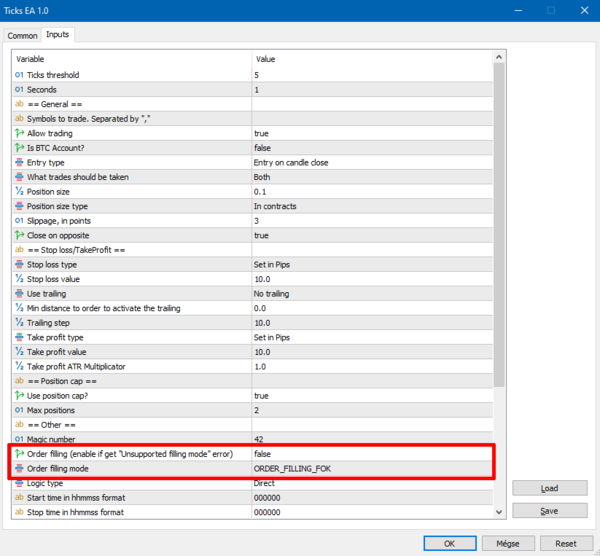The height and width of the screenshot is (556, 600).
Task: Open the What trades should be taken dropdown
Action: (372, 177)
